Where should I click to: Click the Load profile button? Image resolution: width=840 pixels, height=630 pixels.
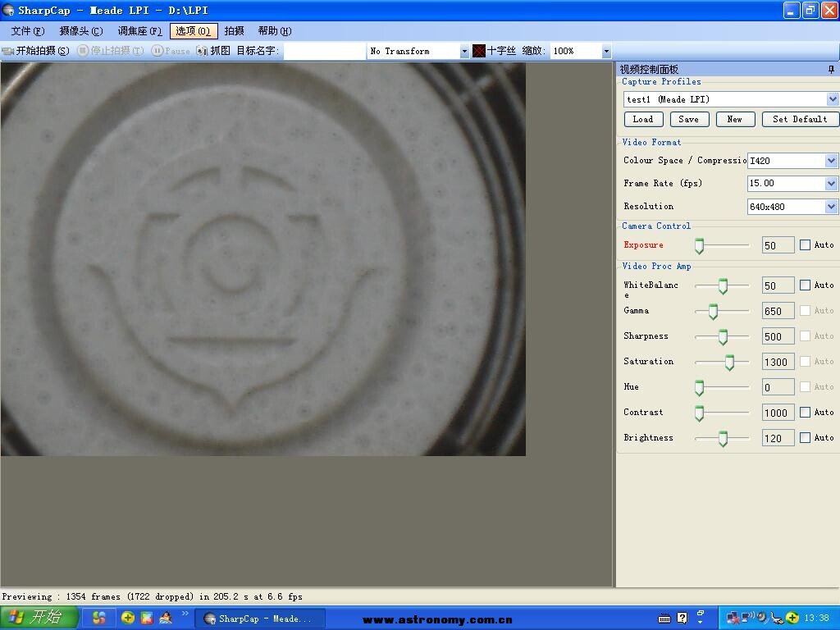coord(643,120)
